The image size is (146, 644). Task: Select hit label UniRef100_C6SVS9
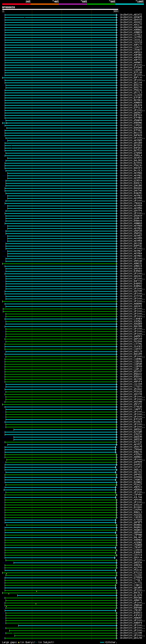131,42
